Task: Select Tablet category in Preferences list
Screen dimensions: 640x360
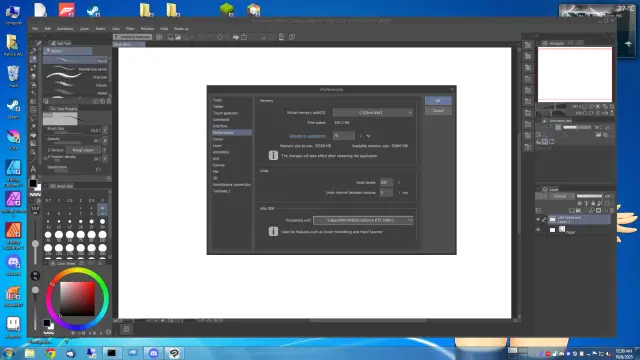Action: point(218,107)
